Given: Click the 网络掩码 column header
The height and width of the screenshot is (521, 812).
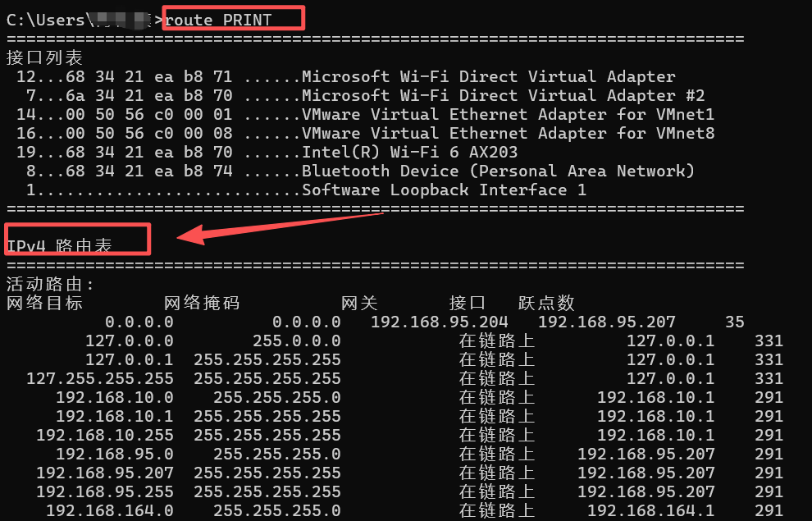Looking at the screenshot, I should [x=202, y=303].
